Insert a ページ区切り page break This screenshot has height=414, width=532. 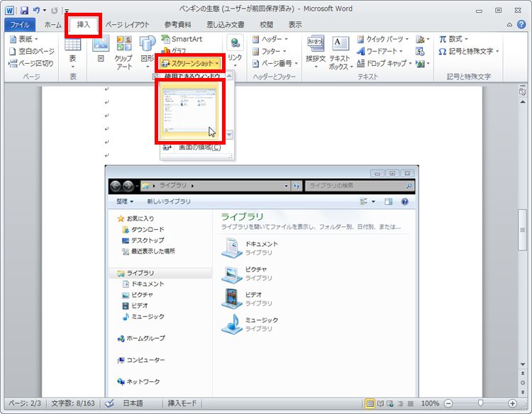[31, 63]
